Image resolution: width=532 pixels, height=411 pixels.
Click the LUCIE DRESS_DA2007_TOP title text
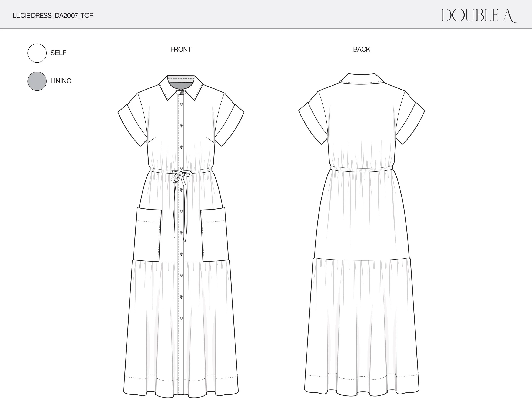53,16
